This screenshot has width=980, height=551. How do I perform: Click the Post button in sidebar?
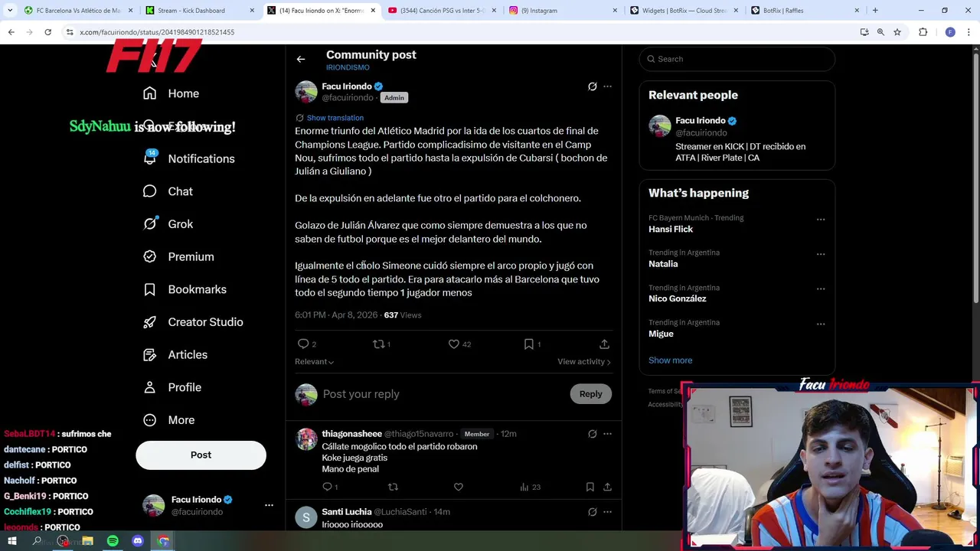pos(201,455)
